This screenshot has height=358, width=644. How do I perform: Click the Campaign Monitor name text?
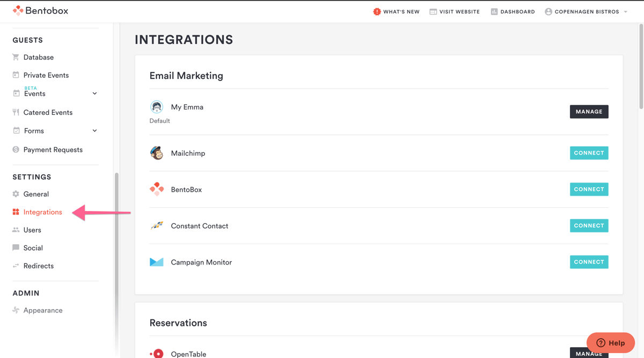pyautogui.click(x=201, y=262)
